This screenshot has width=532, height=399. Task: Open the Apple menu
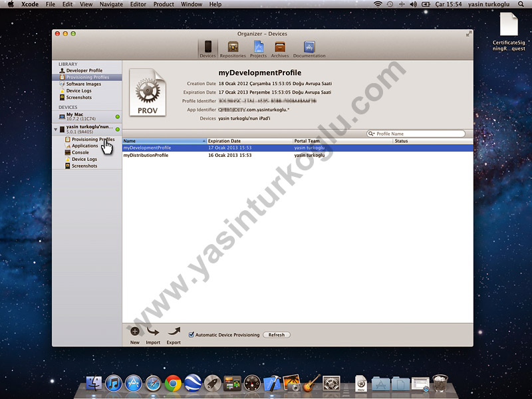pos(11,5)
